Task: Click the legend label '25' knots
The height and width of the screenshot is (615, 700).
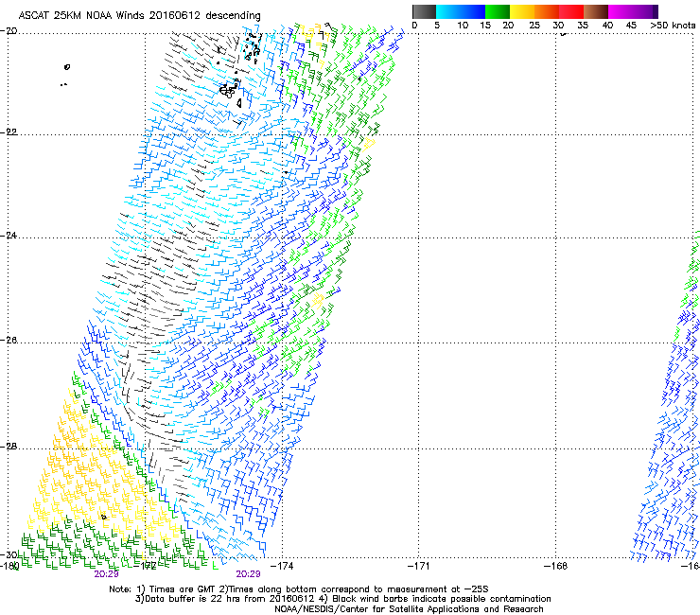Action: (x=534, y=26)
